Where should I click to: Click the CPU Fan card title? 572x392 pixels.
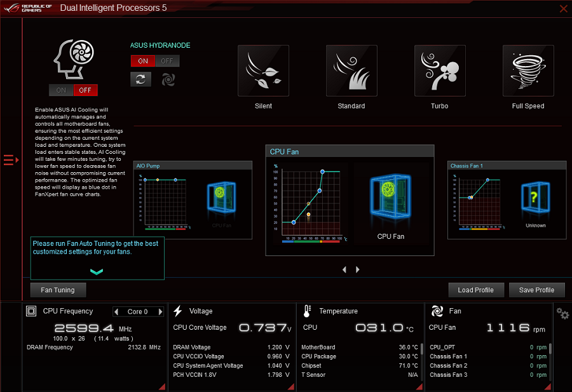[284, 152]
